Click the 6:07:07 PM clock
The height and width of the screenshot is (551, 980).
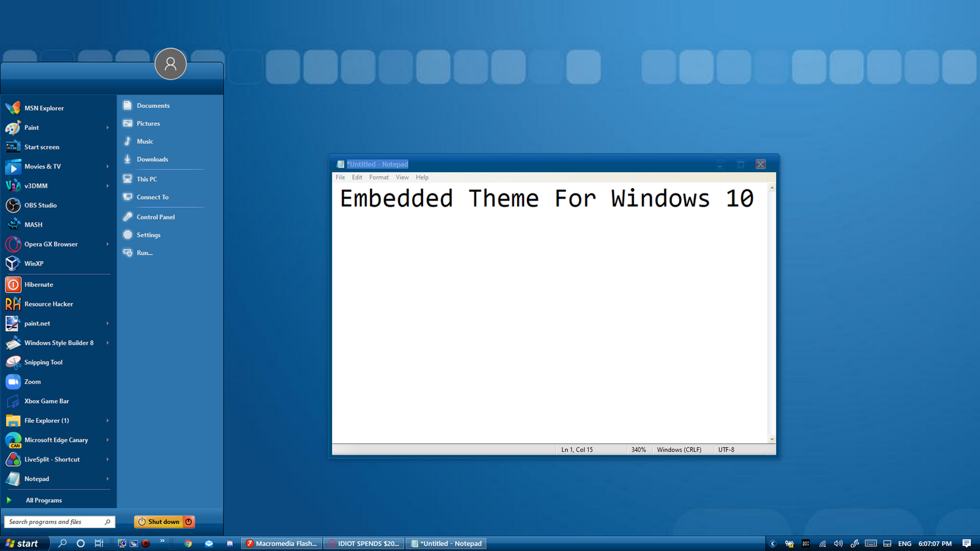tap(935, 544)
